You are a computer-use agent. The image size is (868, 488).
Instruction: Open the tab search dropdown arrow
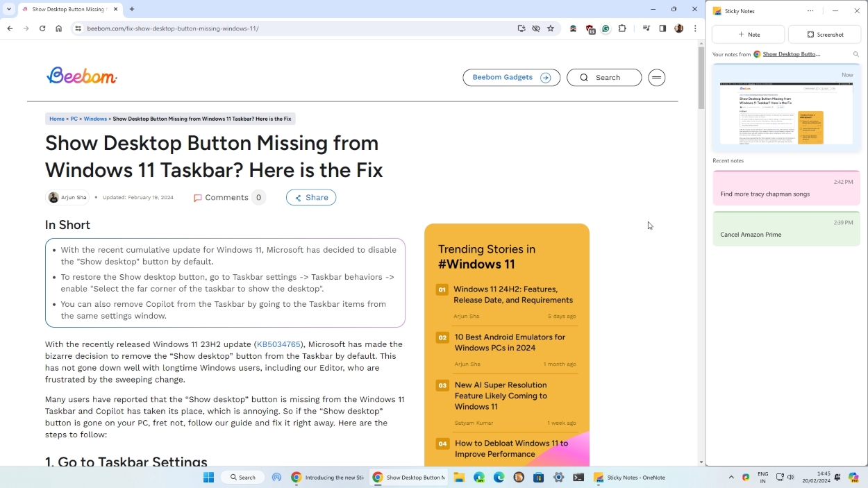pyautogui.click(x=9, y=9)
